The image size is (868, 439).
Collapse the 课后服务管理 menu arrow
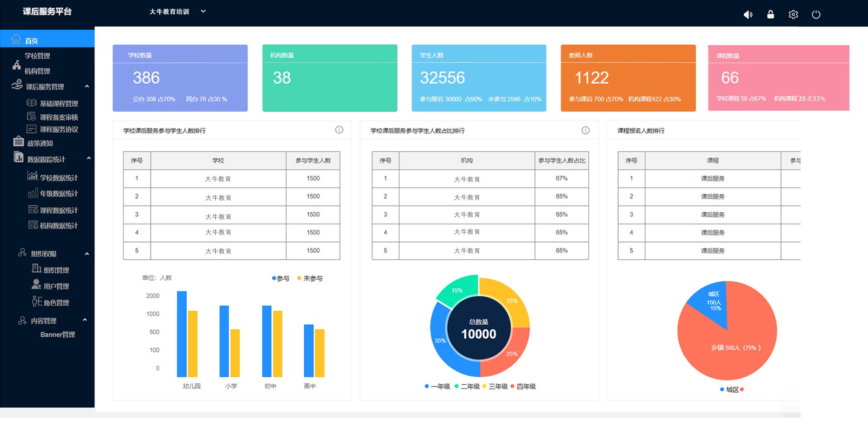point(87,86)
